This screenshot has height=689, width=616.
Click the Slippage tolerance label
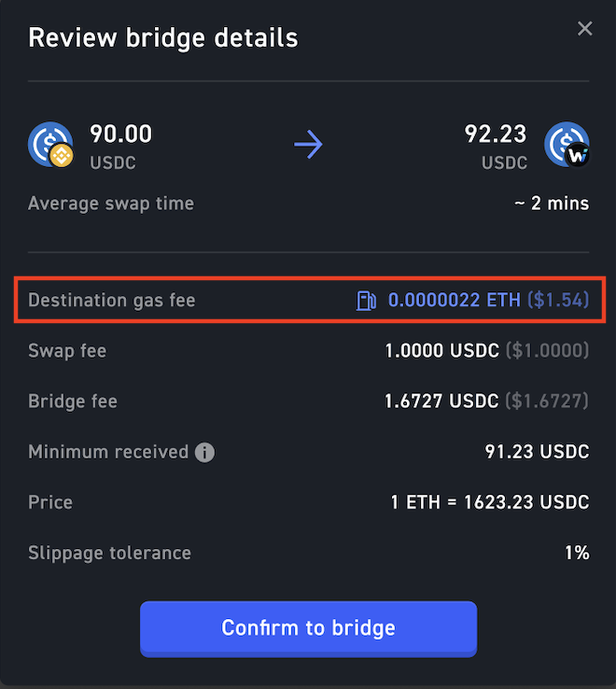coord(109,553)
